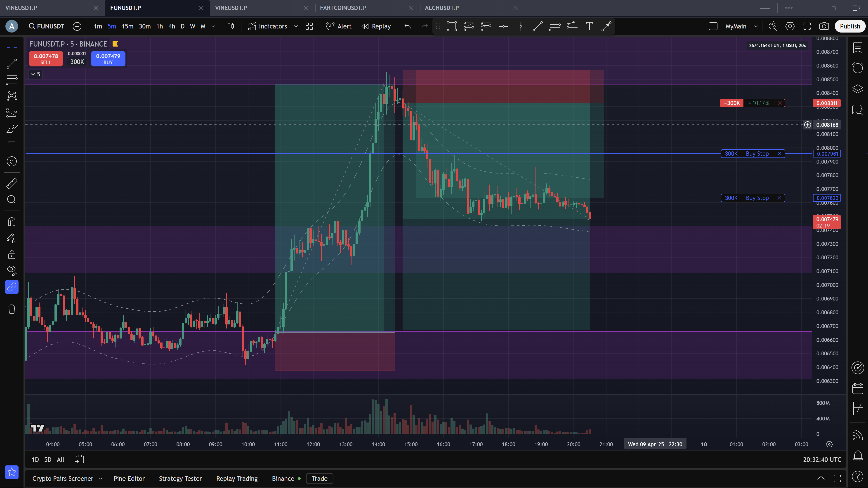868x488 pixels.
Task: Switch to the FARTCOINUSDT.P tab
Action: 343,8
